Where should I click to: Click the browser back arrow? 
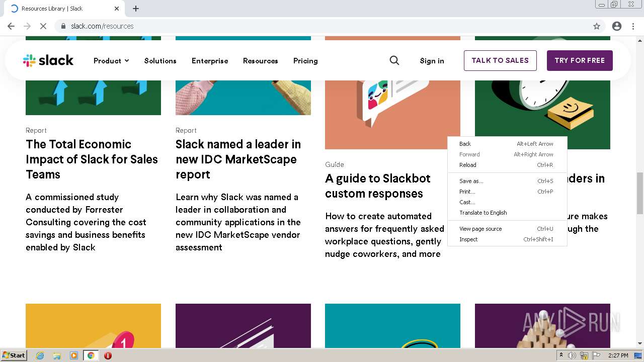tap(11, 26)
